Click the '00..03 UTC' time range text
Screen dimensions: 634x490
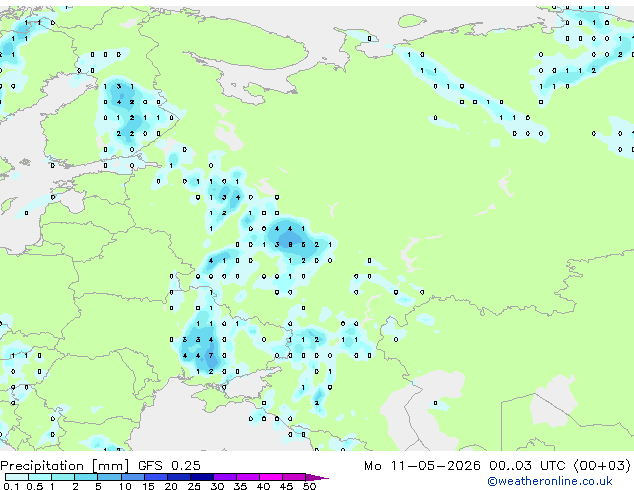526,466
